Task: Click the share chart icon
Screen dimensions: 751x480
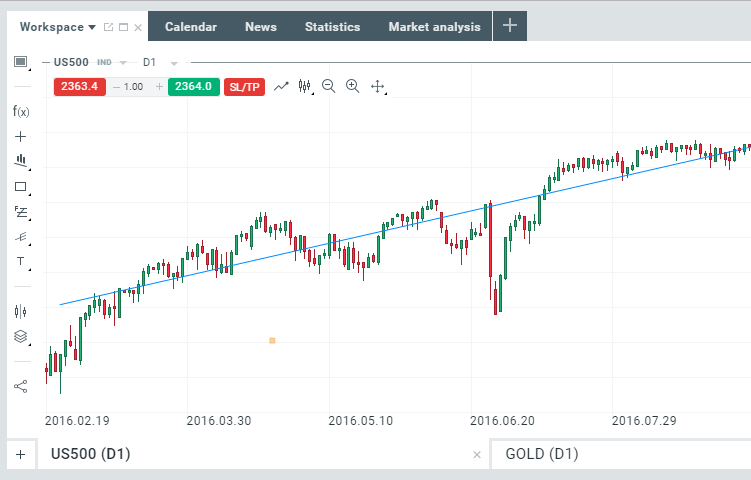Action: tap(21, 385)
